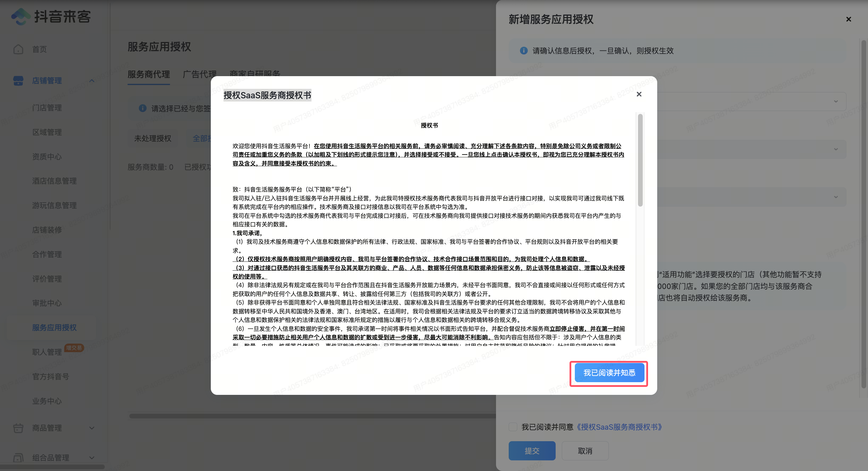Click the 店铺管理 shop icon
868x471 pixels.
[x=18, y=81]
